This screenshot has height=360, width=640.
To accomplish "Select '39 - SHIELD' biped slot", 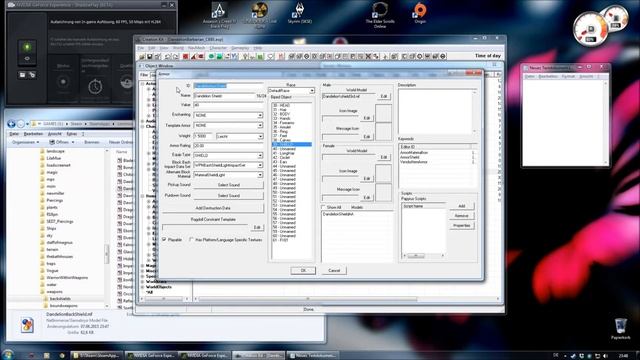I will (x=291, y=144).
